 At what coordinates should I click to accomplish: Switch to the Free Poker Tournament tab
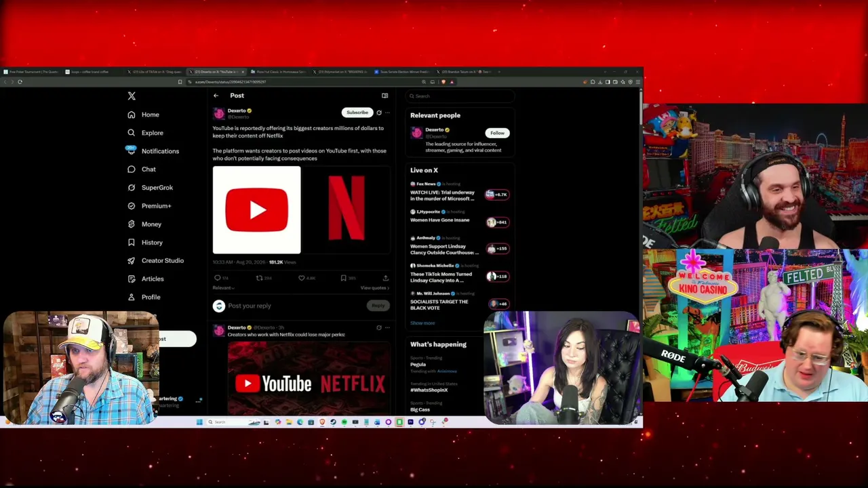pyautogui.click(x=31, y=72)
